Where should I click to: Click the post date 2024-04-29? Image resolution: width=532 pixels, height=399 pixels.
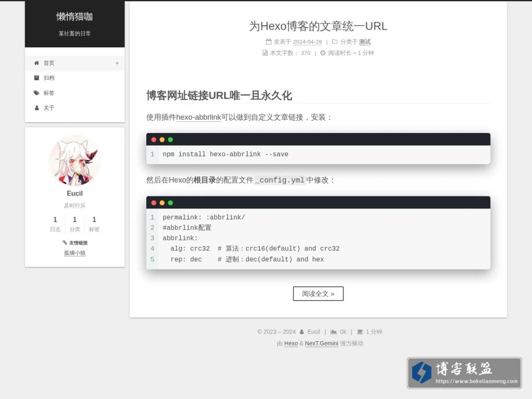point(307,42)
